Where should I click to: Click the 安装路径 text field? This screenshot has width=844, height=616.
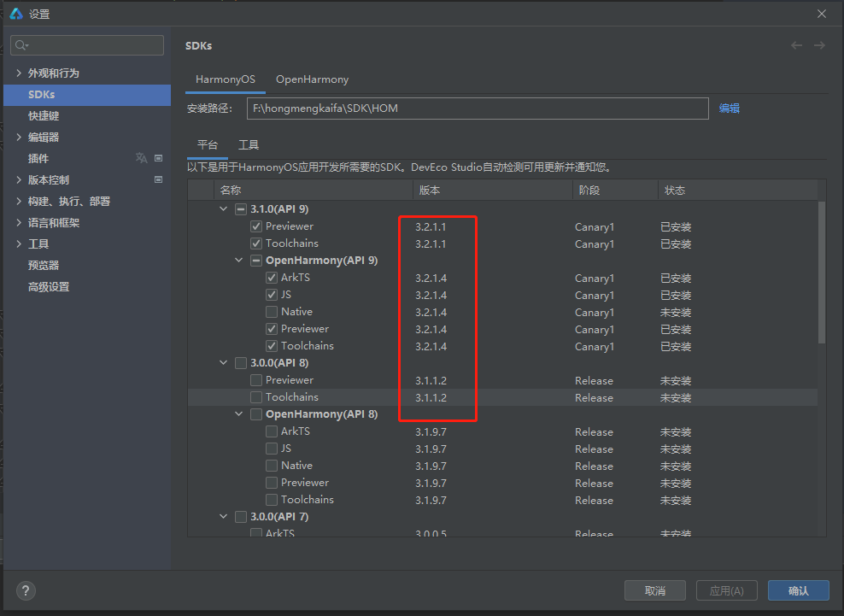pyautogui.click(x=478, y=109)
